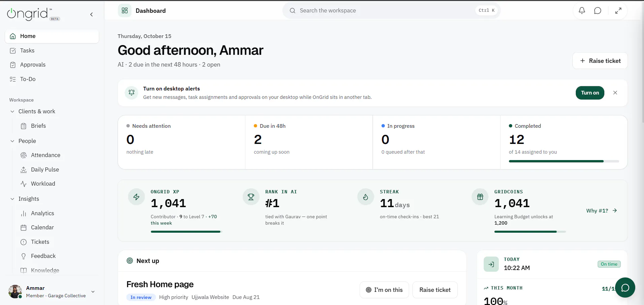Dismiss the desktop alerts banner
Viewport: 644px width, 305px height.
615,93
